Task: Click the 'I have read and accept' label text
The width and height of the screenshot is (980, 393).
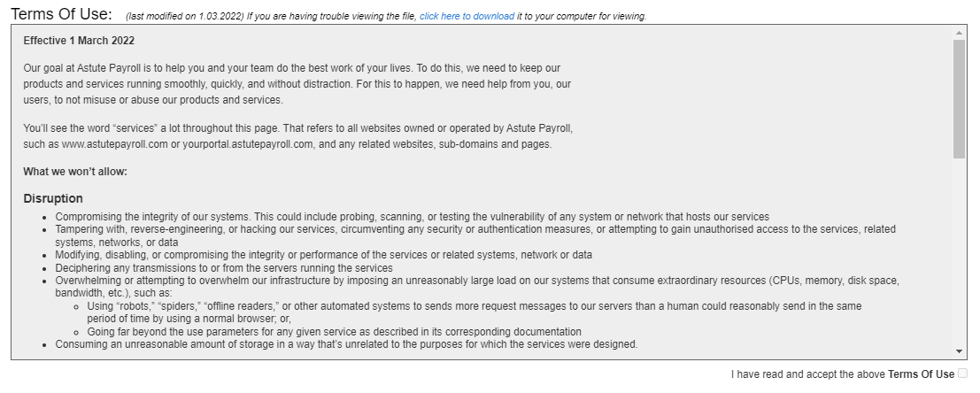Action: coord(808,374)
